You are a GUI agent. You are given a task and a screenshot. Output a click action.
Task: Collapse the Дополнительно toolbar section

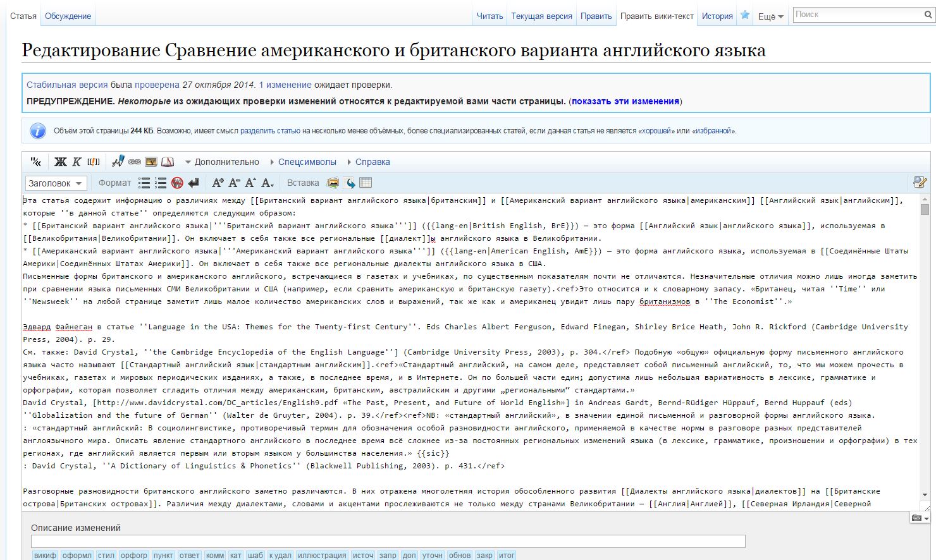[222, 162]
